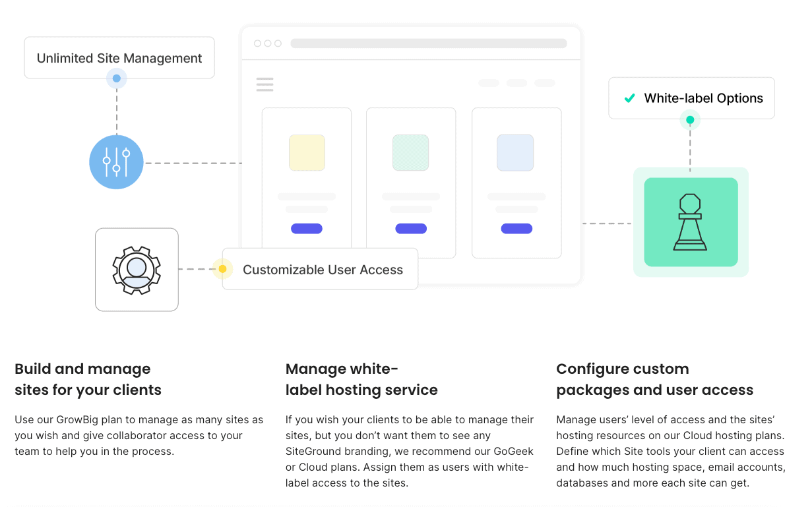This screenshot has width=812, height=507.
Task: Toggle the yellow dot beside Customizable User Access
Action: pos(222,269)
